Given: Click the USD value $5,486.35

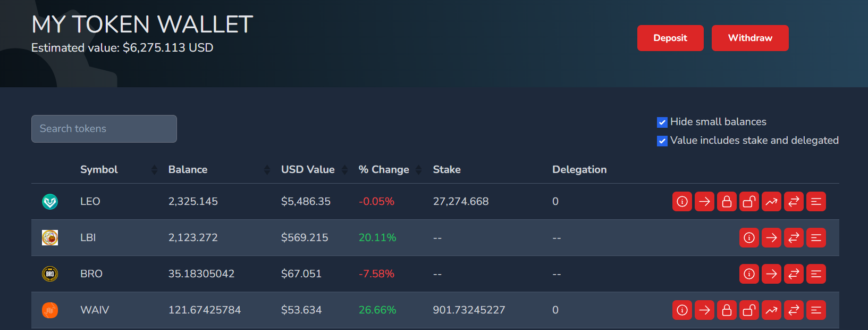Looking at the screenshot, I should coord(306,202).
